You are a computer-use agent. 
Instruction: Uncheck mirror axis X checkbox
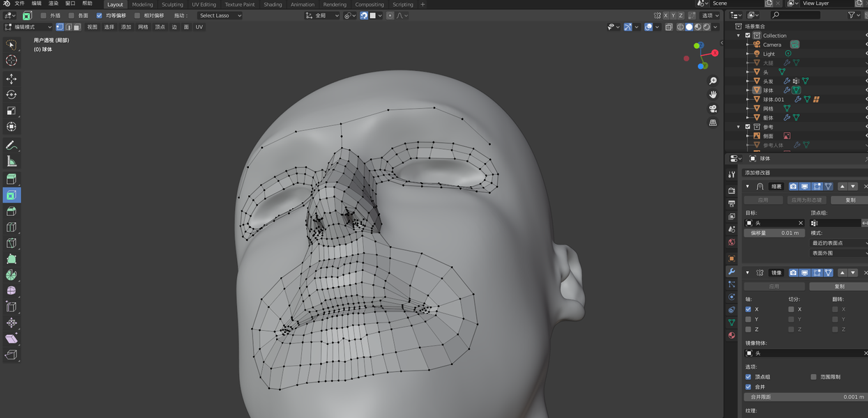(748, 309)
